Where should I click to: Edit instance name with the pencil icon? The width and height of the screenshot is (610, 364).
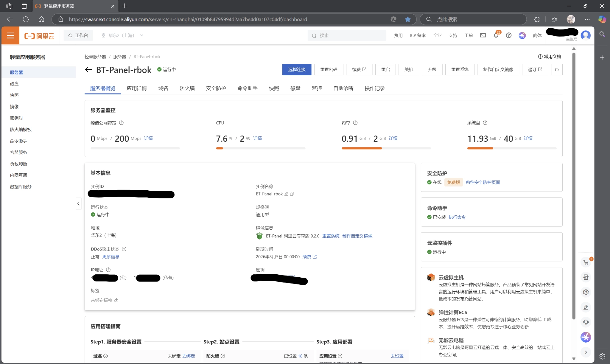tap(286, 194)
